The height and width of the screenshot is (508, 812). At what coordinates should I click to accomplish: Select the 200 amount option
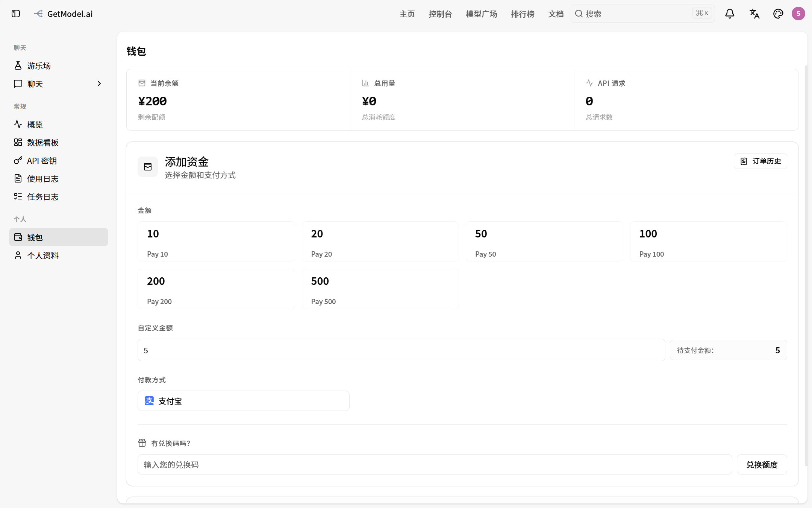pyautogui.click(x=216, y=289)
